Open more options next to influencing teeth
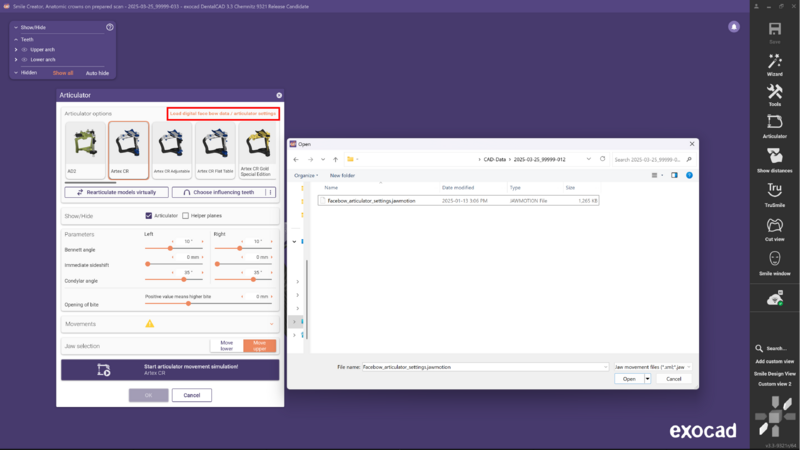This screenshot has width=800, height=450. click(x=271, y=192)
